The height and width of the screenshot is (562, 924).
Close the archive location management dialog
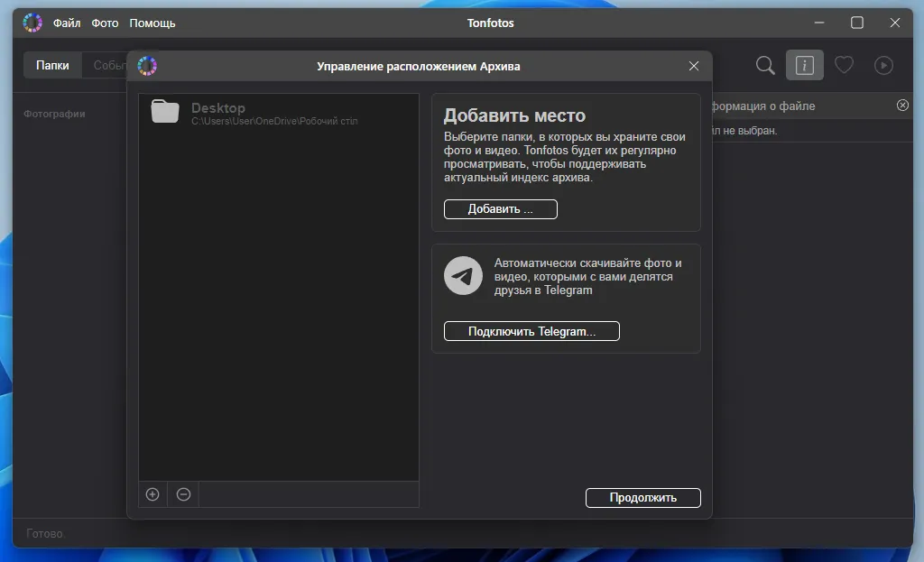tap(694, 66)
